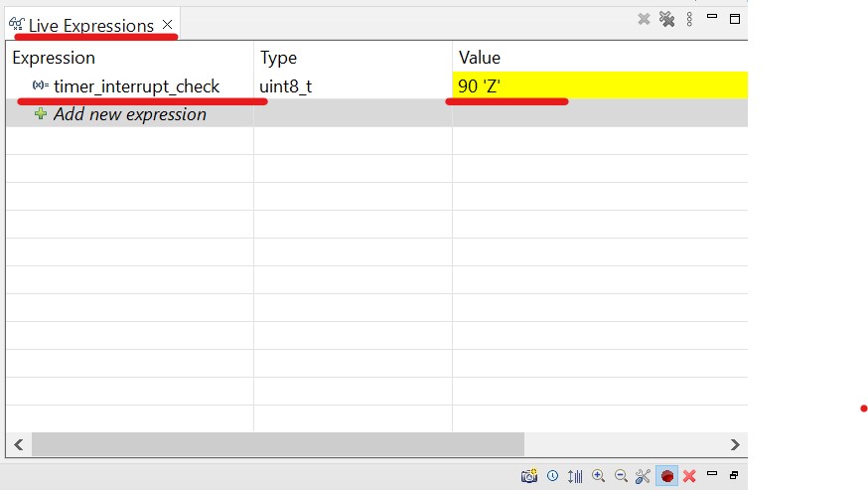
Task: Maximize the Live Expressions view
Action: (x=735, y=20)
